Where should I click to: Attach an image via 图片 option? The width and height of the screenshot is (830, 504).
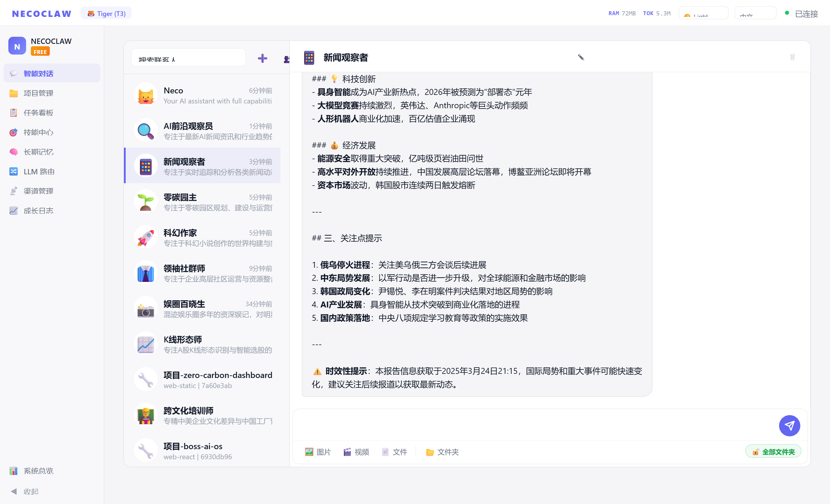pyautogui.click(x=318, y=452)
